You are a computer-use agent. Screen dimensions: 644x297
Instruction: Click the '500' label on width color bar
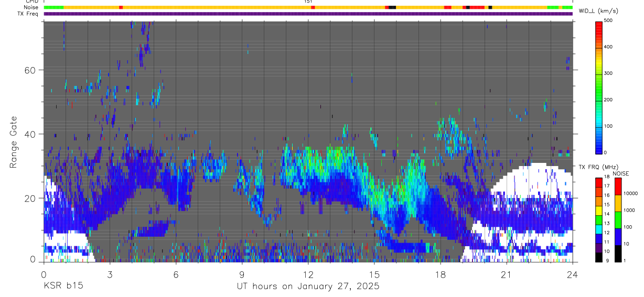tap(608, 20)
